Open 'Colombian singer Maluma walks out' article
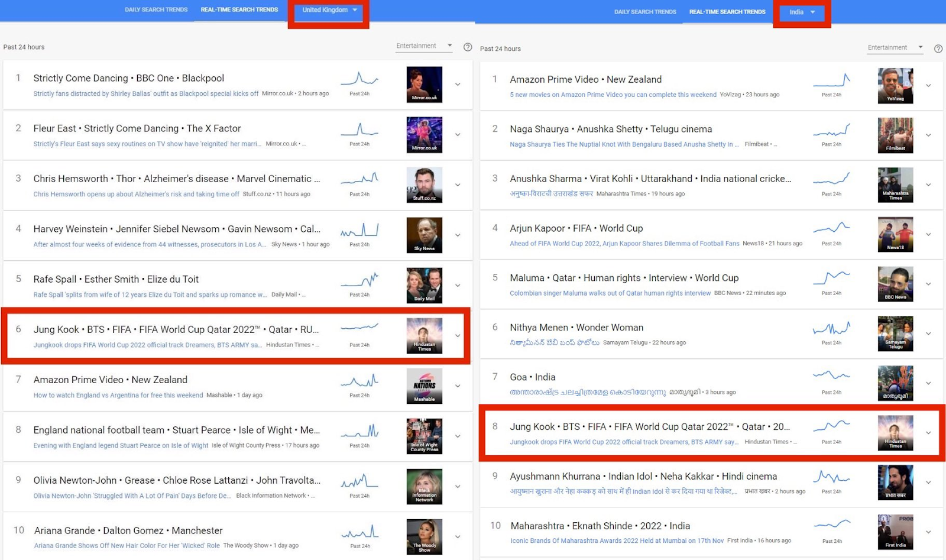The image size is (946, 560). 610,293
